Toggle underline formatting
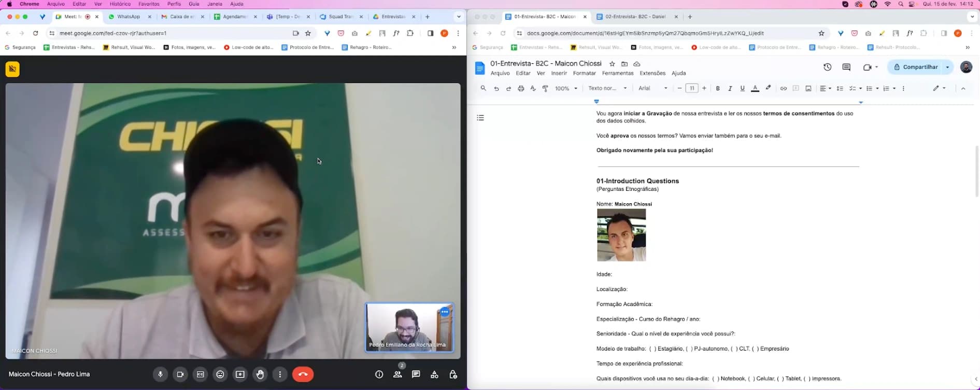 click(742, 88)
